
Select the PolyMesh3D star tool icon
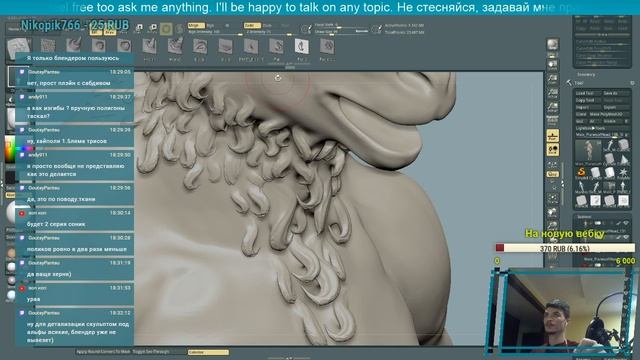623,172
